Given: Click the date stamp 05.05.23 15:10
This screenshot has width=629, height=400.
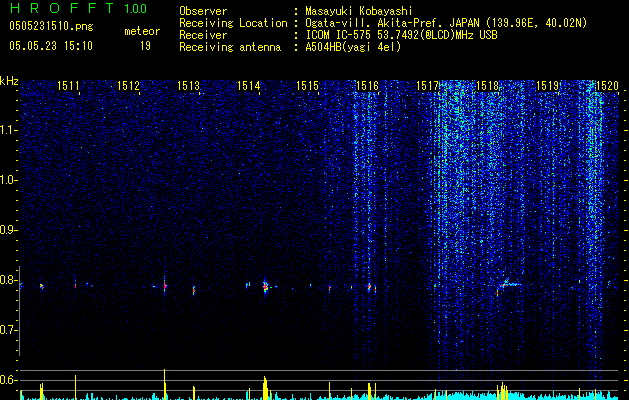Looking at the screenshot, I should coord(51,46).
